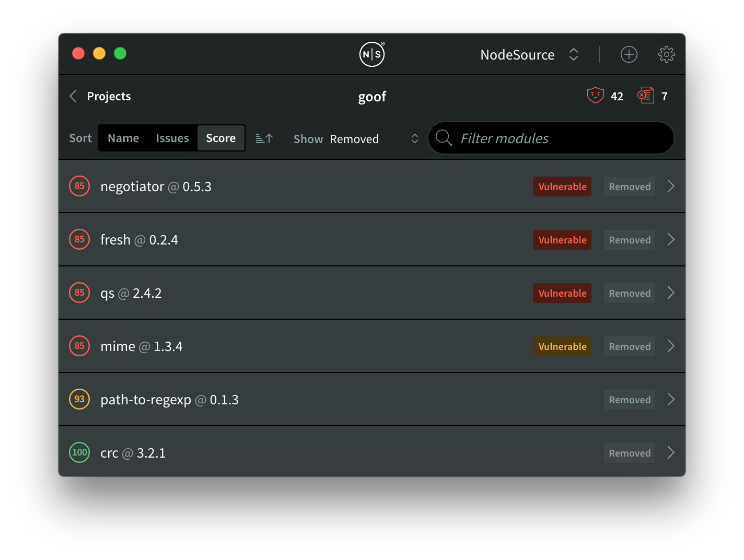744x560 pixels.
Task: Expand the mime row chevron
Action: [671, 346]
